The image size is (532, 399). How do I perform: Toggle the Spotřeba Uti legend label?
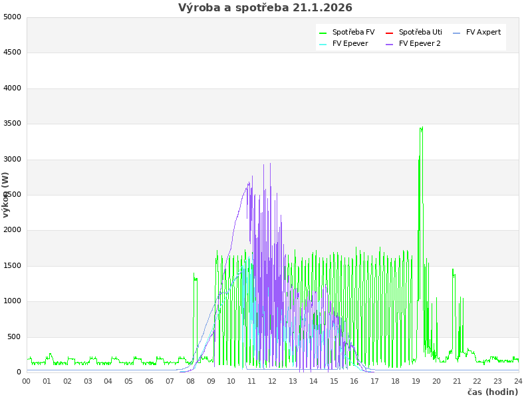pyautogui.click(x=420, y=33)
